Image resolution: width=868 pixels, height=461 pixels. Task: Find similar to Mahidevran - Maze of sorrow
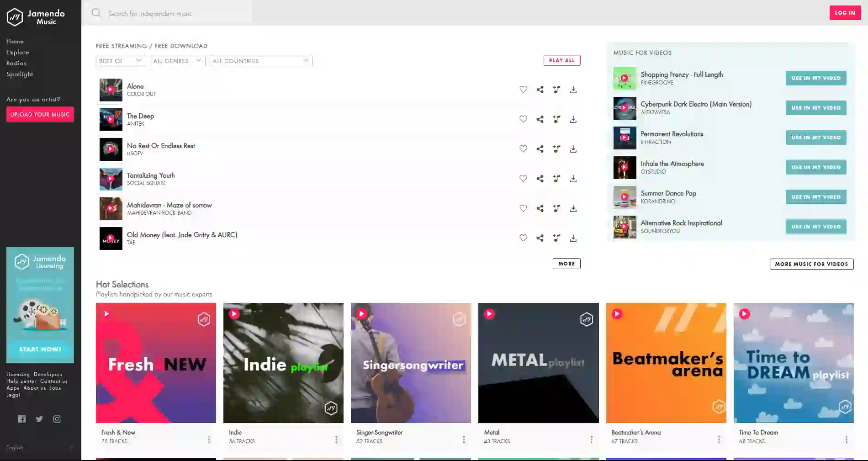tap(556, 208)
